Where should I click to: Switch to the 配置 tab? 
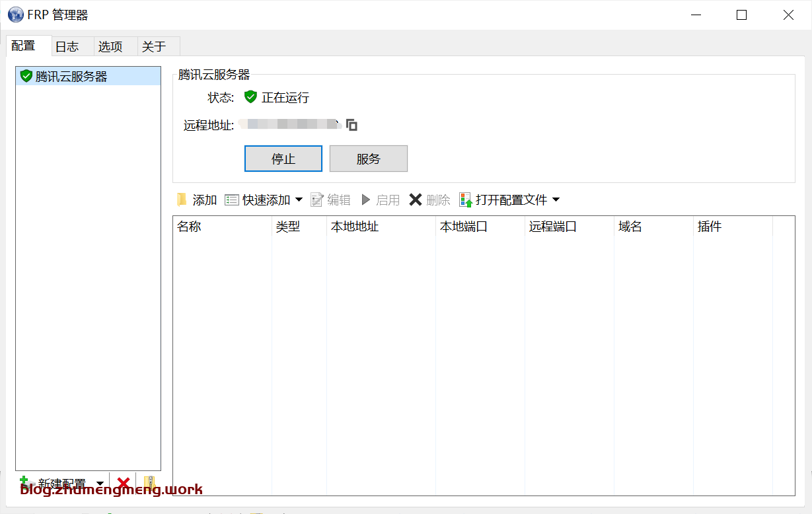point(29,46)
